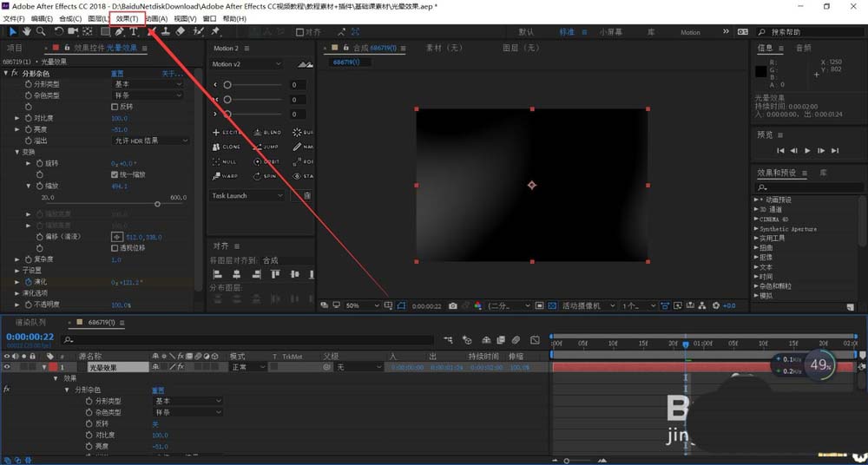Viewport: 868px width, 465px height.
Task: Toggle the 演化 stopwatch keyframe
Action: [x=29, y=282]
